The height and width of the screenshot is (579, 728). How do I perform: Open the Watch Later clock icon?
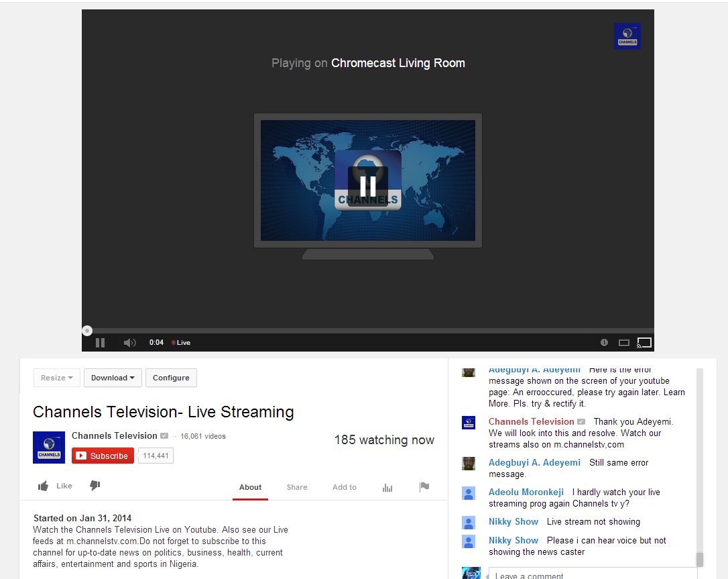604,342
